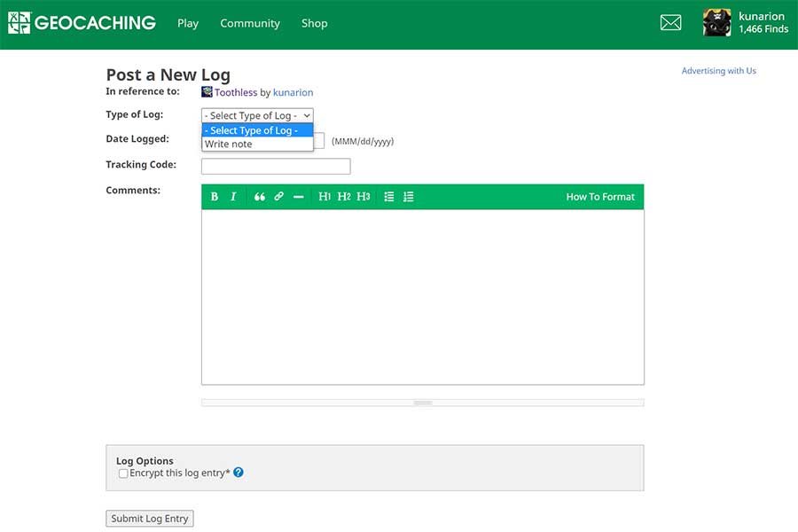Viewport: 798px width, 532px height.
Task: Click the Toothless trackable icon
Action: point(207,91)
